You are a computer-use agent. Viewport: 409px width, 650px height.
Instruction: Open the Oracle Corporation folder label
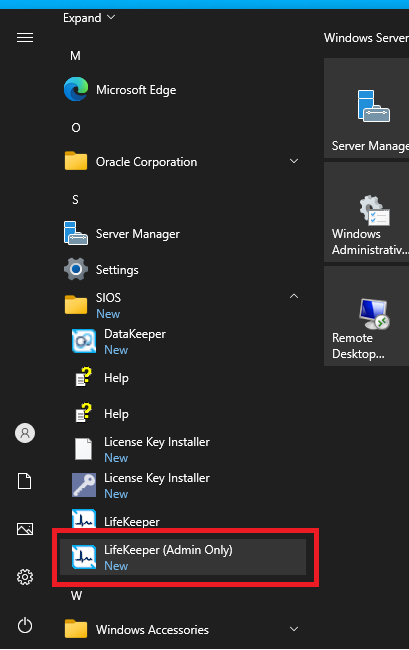(146, 162)
